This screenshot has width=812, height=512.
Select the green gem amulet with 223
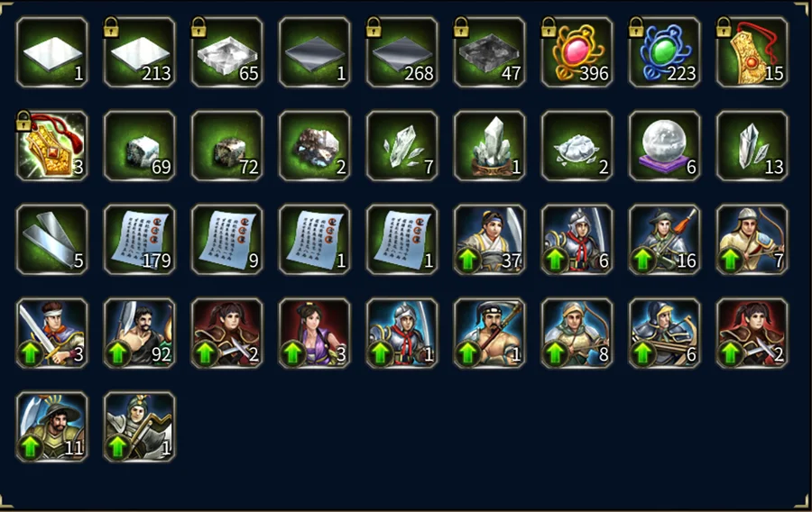point(664,52)
